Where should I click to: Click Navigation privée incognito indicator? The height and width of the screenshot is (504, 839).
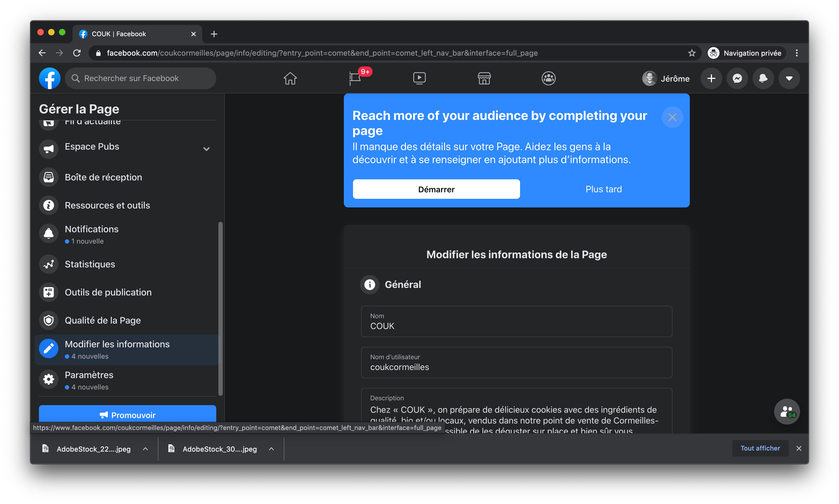tap(746, 53)
